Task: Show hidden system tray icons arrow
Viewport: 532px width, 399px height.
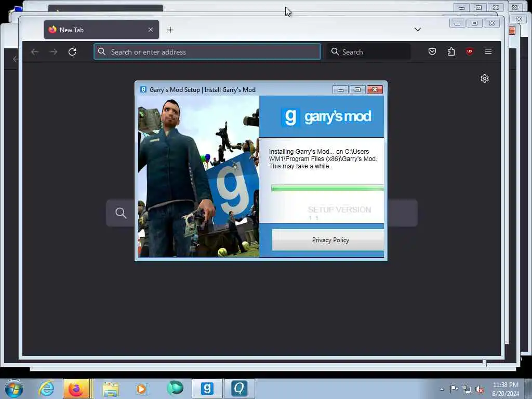Action: (x=442, y=389)
